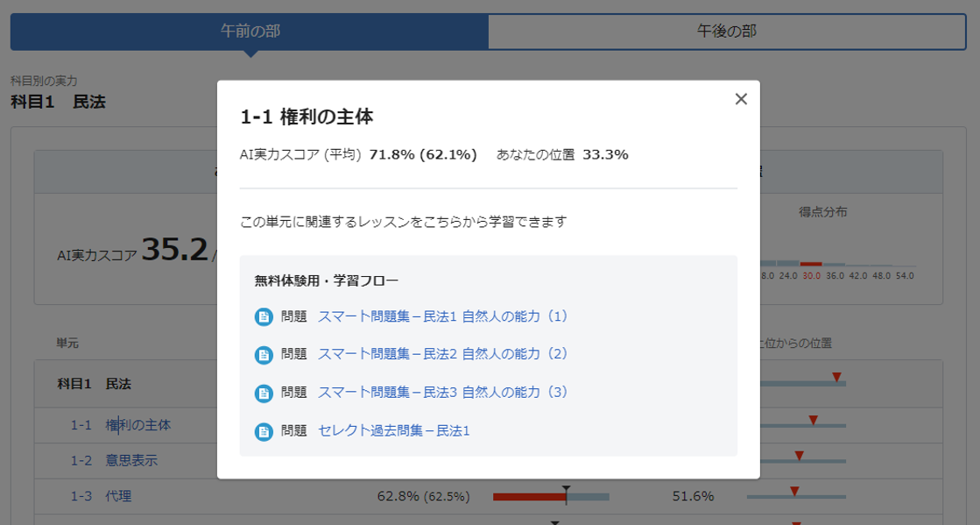The image size is (980, 525).
Task: Click the red 30.0 distribution label
Action: 811,276
